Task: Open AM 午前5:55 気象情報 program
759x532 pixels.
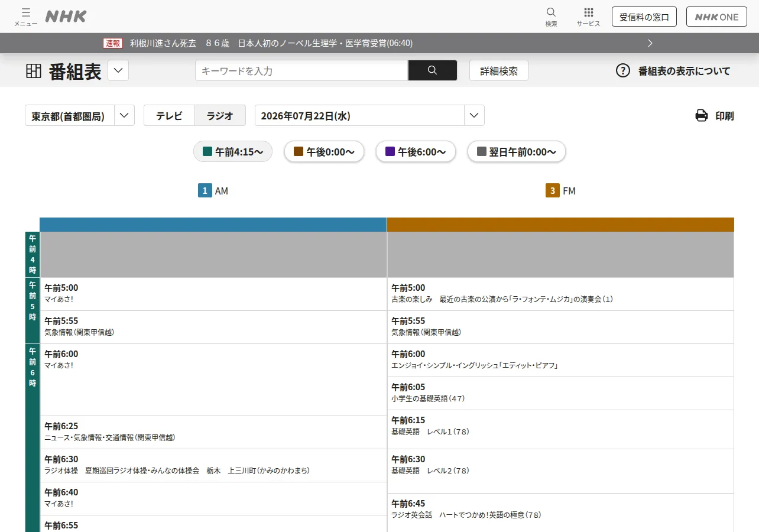Action: tap(213, 327)
